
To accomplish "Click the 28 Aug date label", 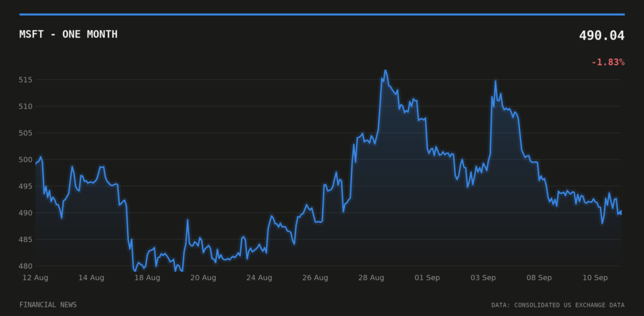I will coord(371,278).
